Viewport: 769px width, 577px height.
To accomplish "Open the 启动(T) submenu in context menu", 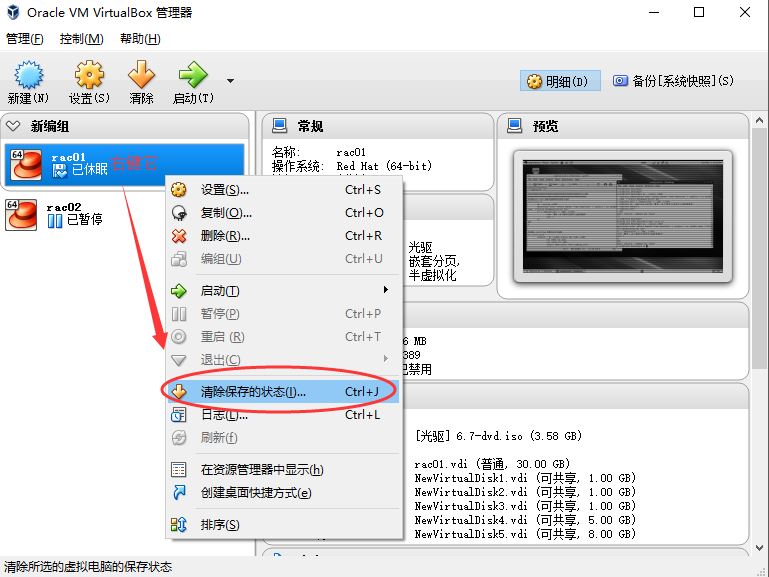I will pyautogui.click(x=283, y=291).
